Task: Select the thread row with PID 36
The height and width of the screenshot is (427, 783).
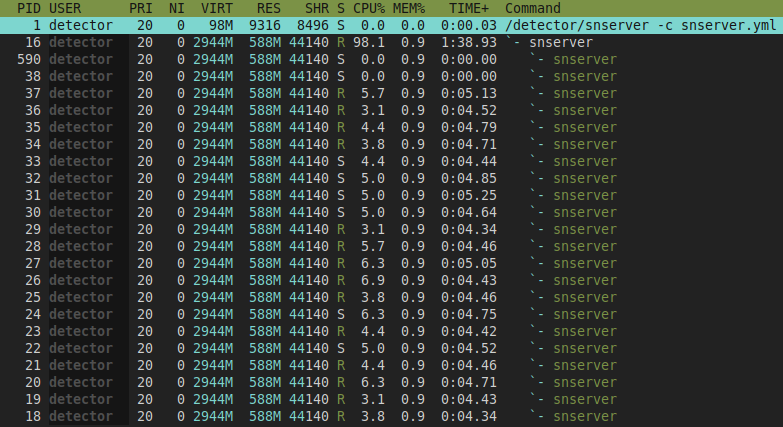Action: coord(392,110)
